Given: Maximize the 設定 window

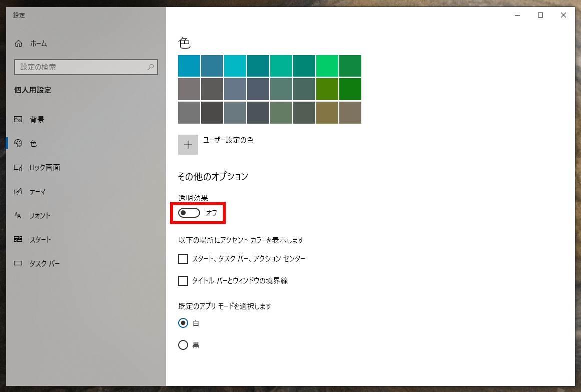Looking at the screenshot, I should 540,15.
